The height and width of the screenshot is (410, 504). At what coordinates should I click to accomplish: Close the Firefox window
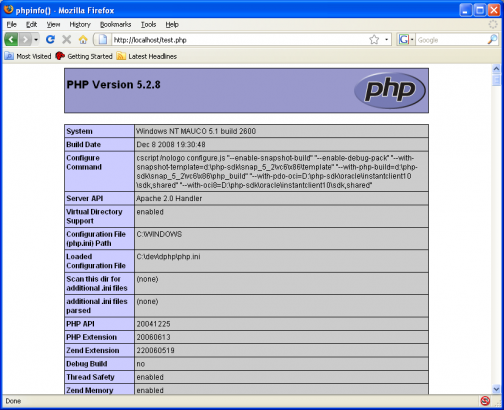coord(494,10)
